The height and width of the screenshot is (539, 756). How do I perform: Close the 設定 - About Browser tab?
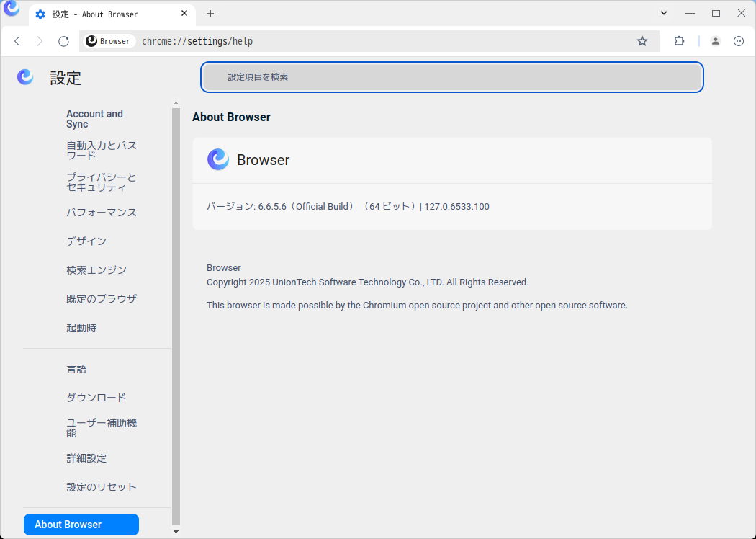tap(184, 14)
